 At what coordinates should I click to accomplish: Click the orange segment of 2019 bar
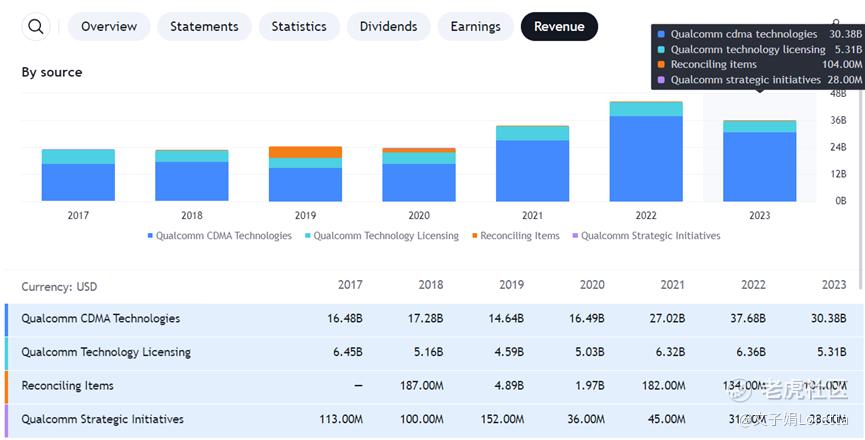point(306,152)
